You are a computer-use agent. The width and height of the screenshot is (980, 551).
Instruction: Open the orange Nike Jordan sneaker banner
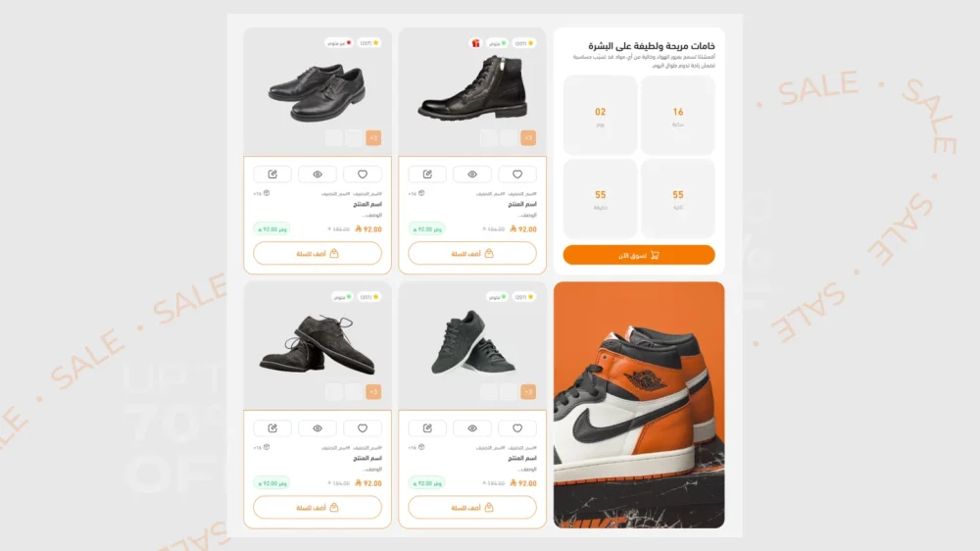click(x=639, y=405)
